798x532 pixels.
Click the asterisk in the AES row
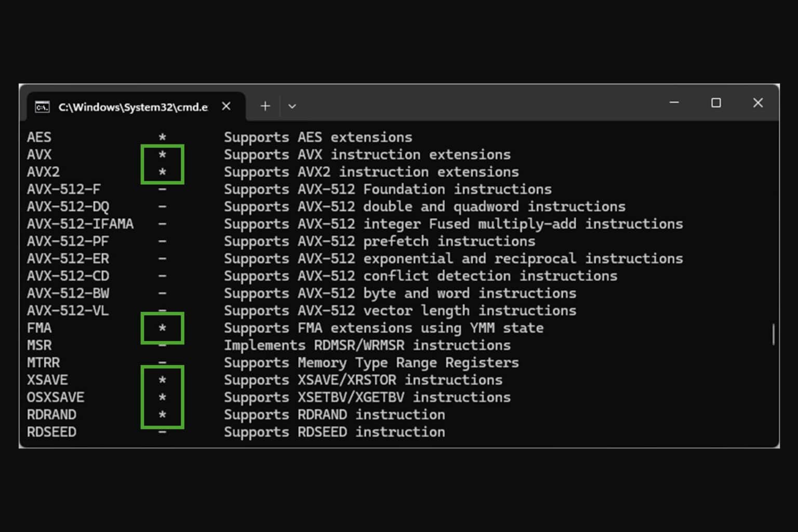[162, 137]
